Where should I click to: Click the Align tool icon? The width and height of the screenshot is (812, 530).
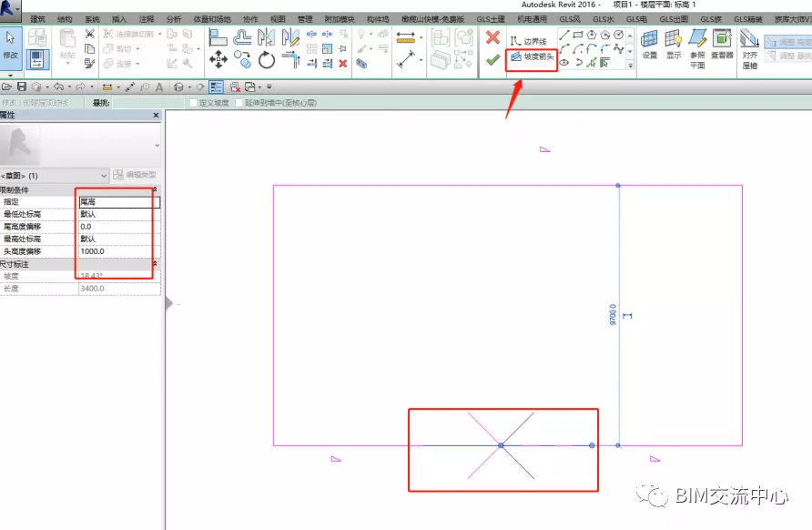coord(218,37)
